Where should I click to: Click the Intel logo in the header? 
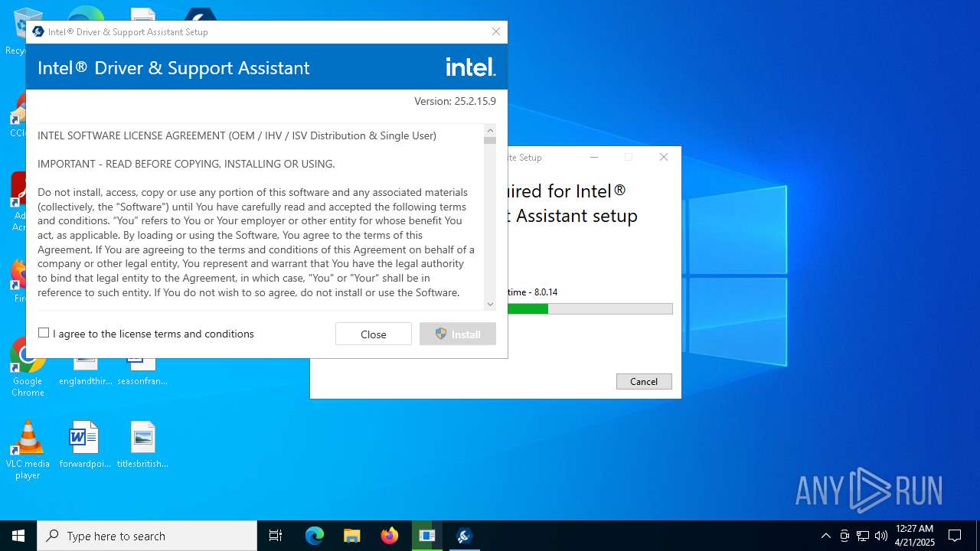pos(471,67)
